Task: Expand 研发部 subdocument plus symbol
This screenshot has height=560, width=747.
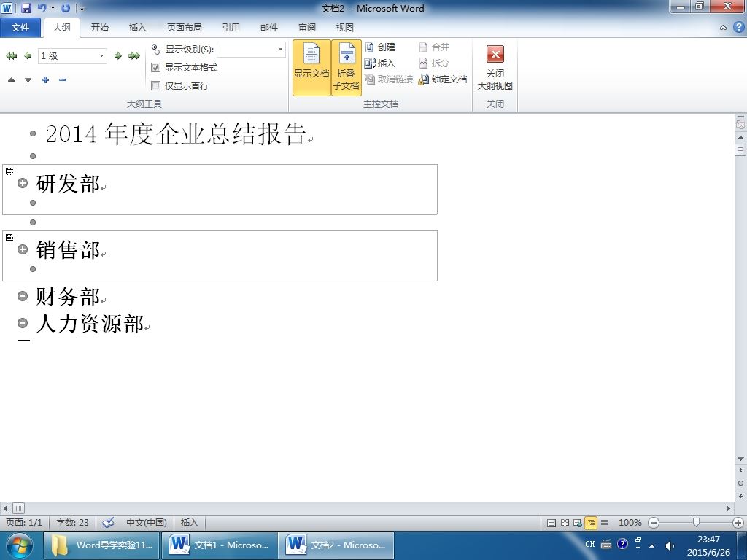Action: [23, 183]
